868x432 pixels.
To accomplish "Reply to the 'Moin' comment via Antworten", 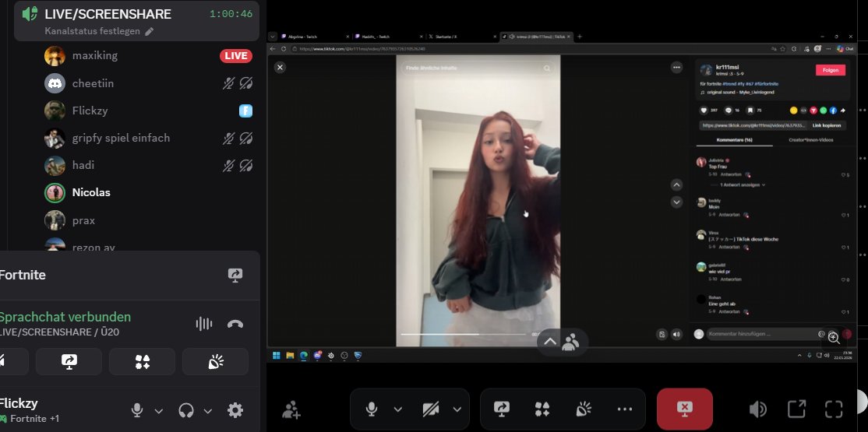I will click(x=729, y=215).
